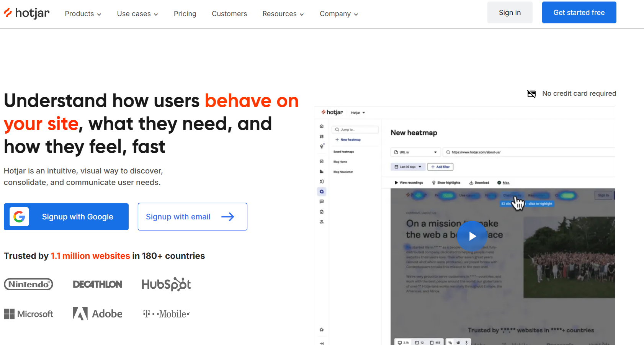Click the Microsoft logo
Image resolution: width=644 pixels, height=345 pixels.
[x=29, y=314]
